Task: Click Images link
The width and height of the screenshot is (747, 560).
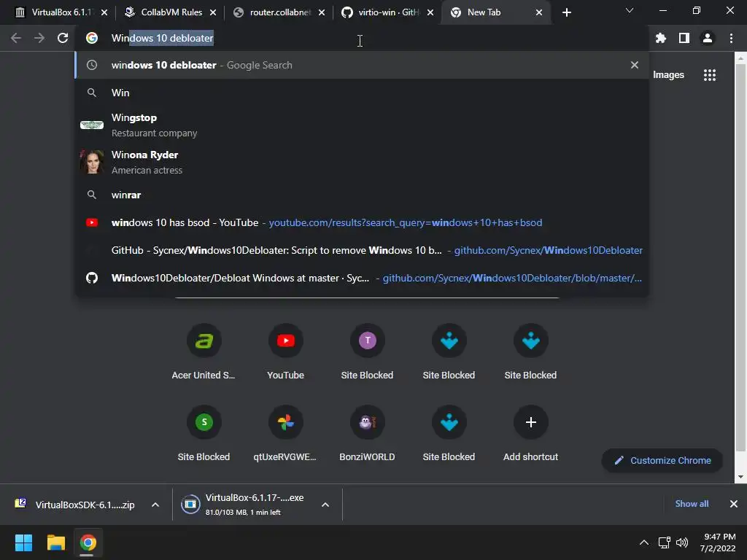Action: [668, 75]
